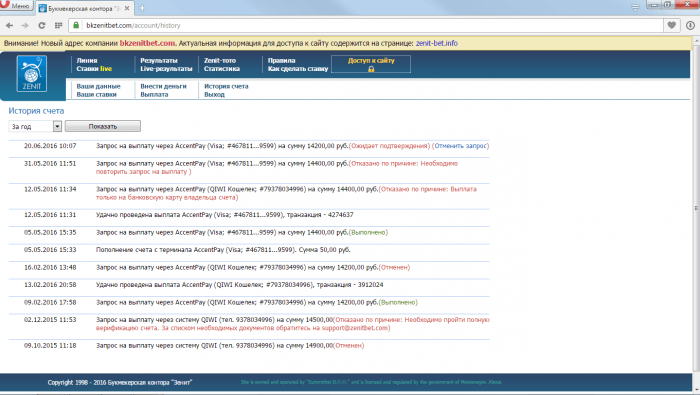Click Отменить запрос link
The height and width of the screenshot is (395, 700).
[x=460, y=146]
